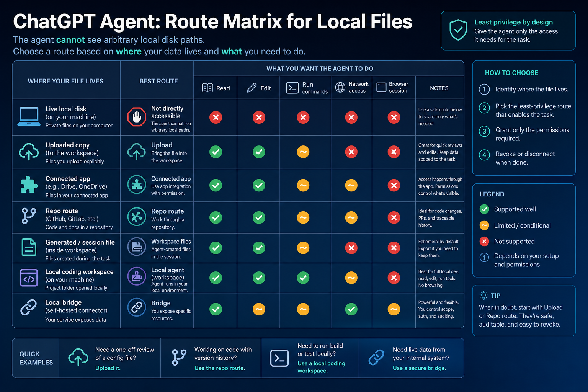Click the circular Connected app route icon
Screen dimensions: 588x392
pyautogui.click(x=137, y=185)
